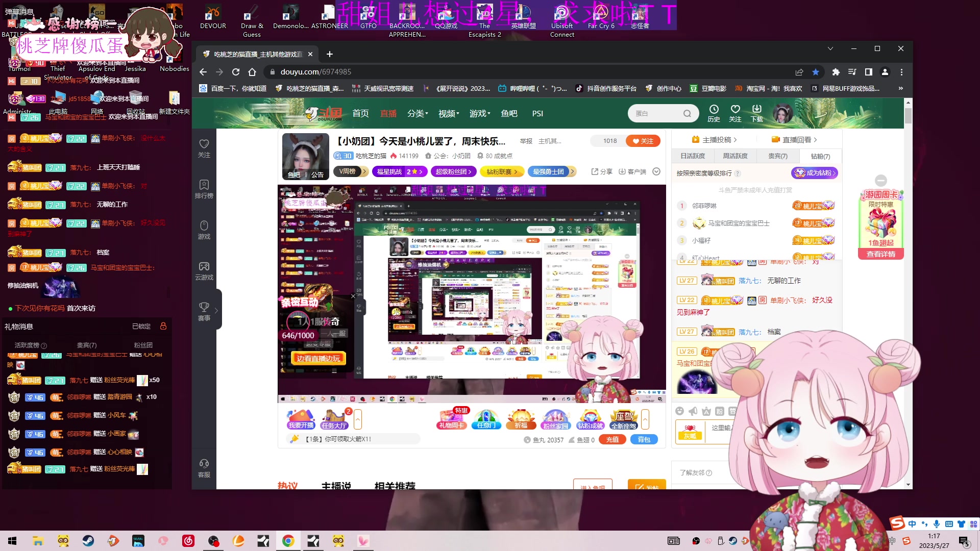The height and width of the screenshot is (551, 980).
Task: Toggle Chrome side panel button
Action: pos(869,72)
